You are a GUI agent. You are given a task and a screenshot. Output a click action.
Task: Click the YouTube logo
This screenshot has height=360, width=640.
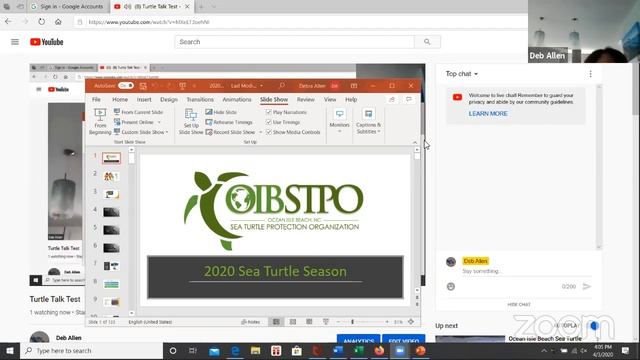[47, 42]
